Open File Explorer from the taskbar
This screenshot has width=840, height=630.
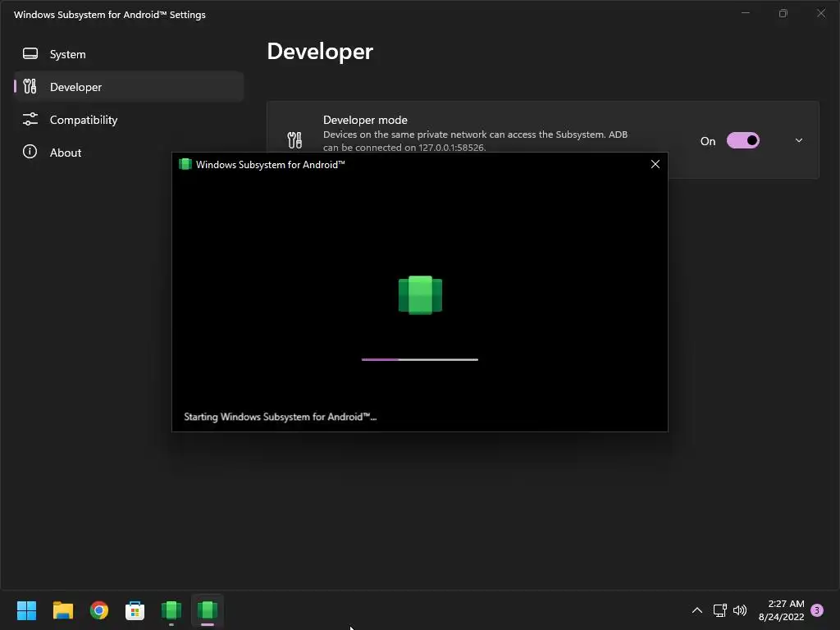[x=62, y=610]
